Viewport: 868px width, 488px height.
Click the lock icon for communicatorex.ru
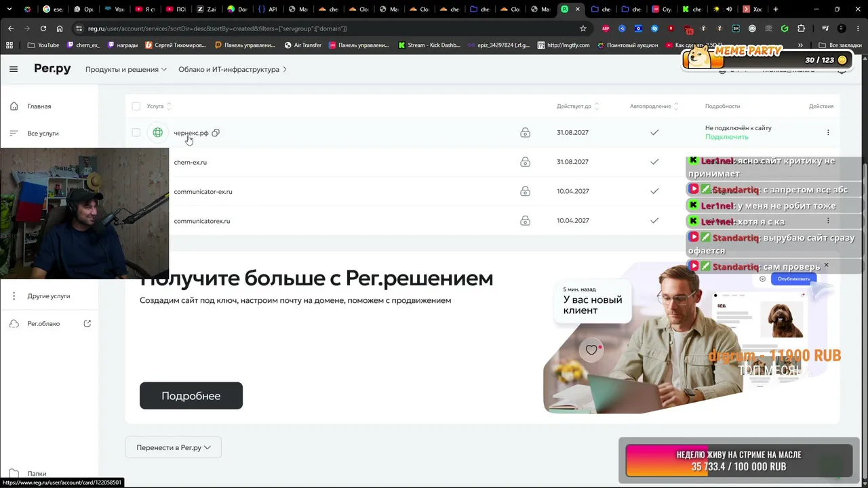pos(525,220)
